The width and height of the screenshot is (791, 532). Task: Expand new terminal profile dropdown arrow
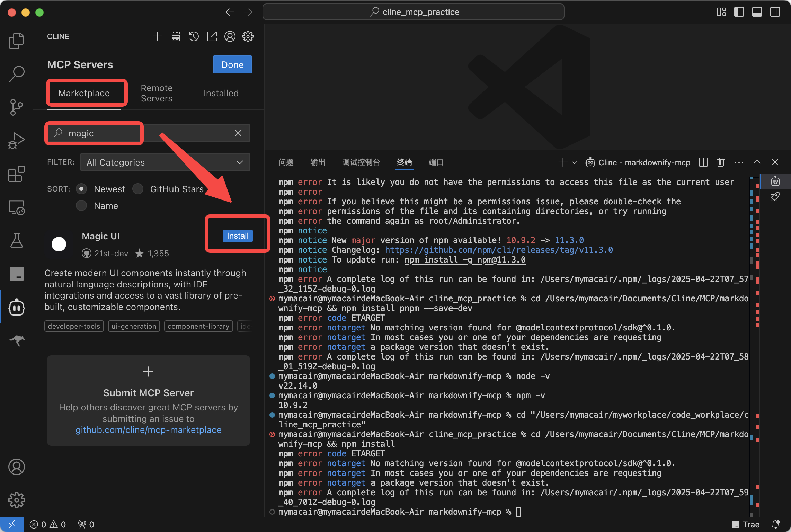(x=575, y=162)
